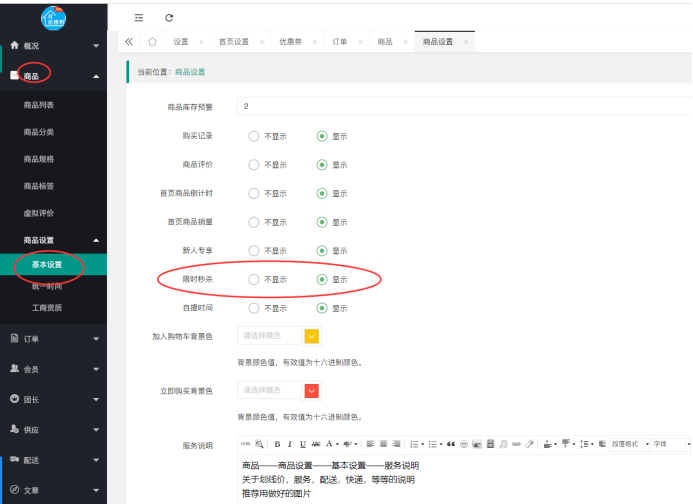Open 商品列表 in the sidebar
Screen dimensions: 693x504
39,104
